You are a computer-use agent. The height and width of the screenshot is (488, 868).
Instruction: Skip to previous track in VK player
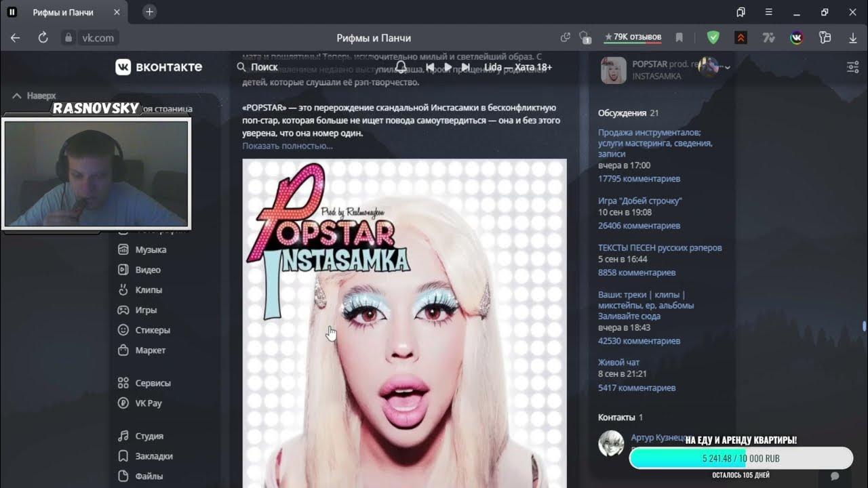431,67
